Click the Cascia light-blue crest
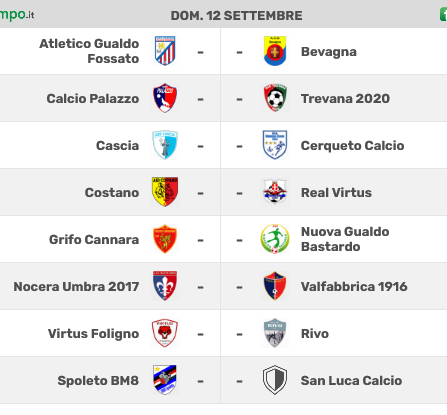 point(165,145)
